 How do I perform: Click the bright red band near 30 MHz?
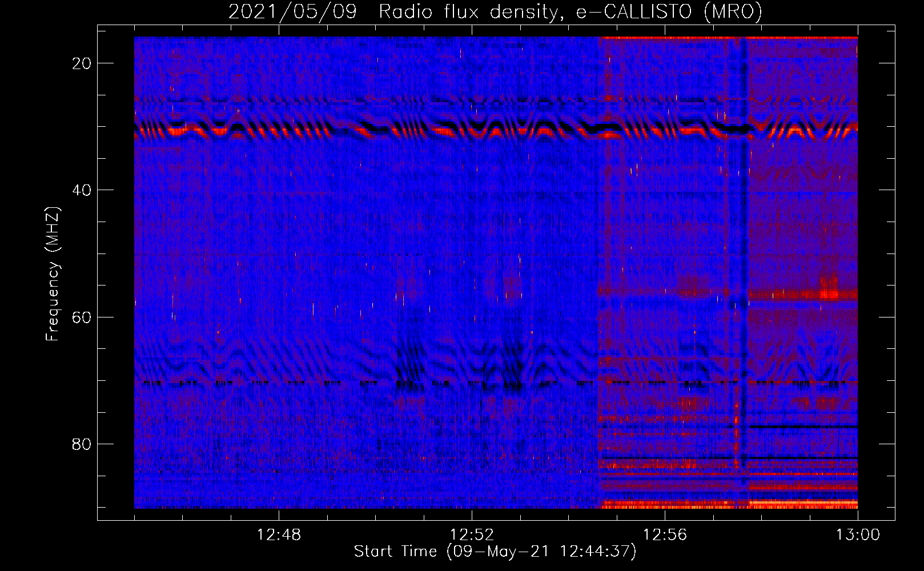coord(496,132)
